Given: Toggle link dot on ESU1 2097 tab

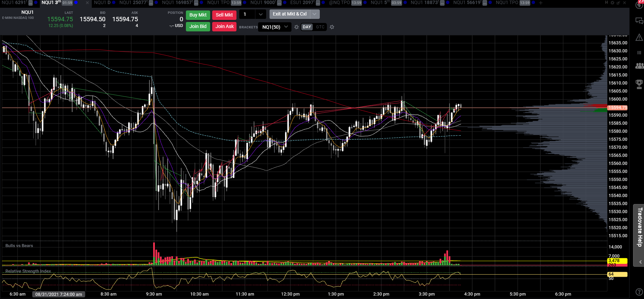Looking at the screenshot, I should tap(323, 3).
